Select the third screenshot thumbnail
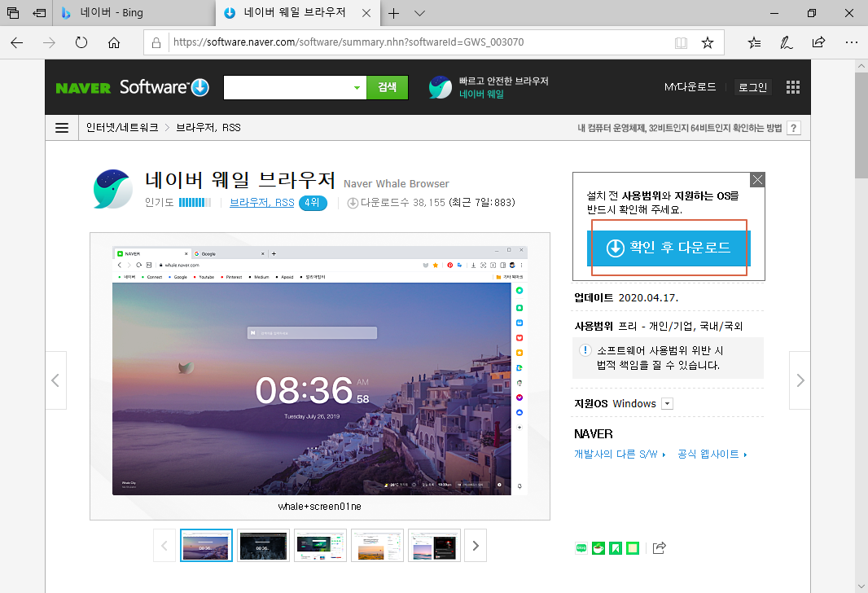The width and height of the screenshot is (868, 593). point(320,546)
